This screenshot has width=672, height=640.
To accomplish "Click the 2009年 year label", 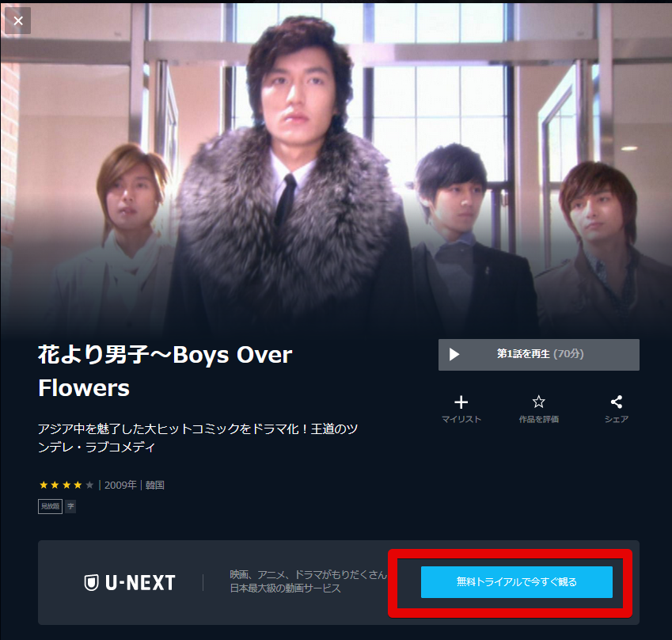I will [x=120, y=485].
